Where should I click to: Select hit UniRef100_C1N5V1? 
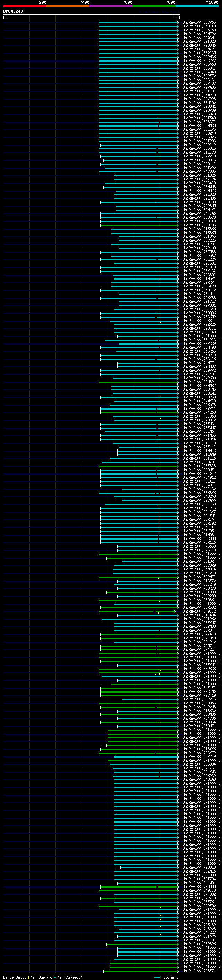(199, 279)
